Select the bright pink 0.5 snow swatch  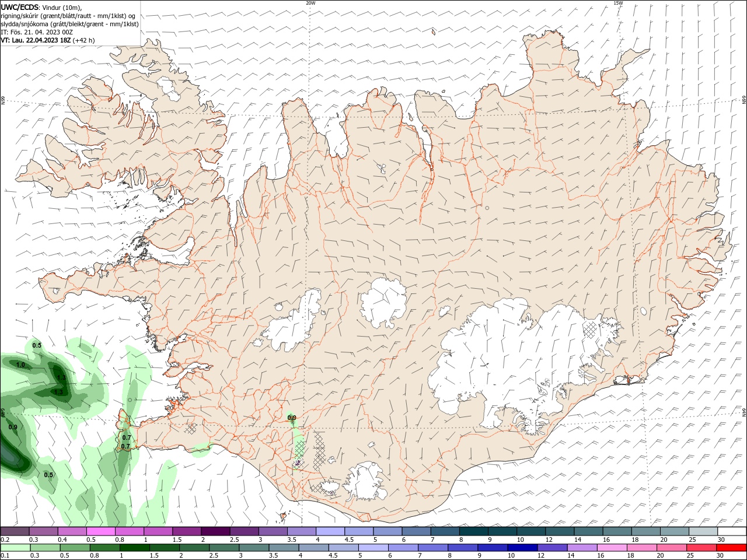pos(101,531)
